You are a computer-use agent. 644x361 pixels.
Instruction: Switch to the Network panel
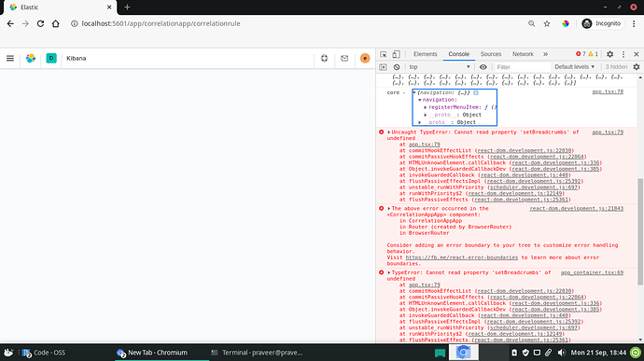[523, 54]
